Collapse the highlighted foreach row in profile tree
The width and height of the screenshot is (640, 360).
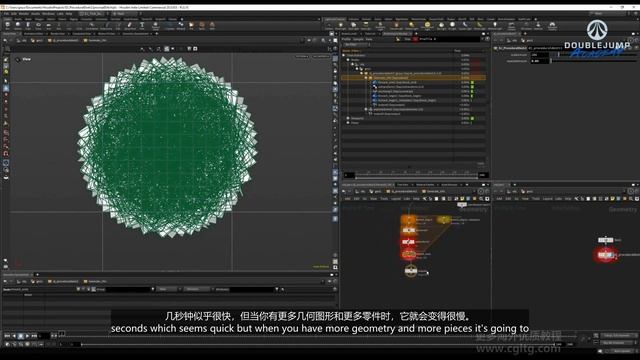tap(366, 78)
